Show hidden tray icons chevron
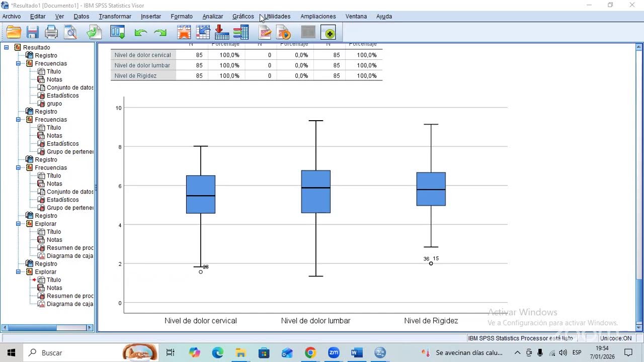Viewport: 644px width, 362px height. point(517,353)
